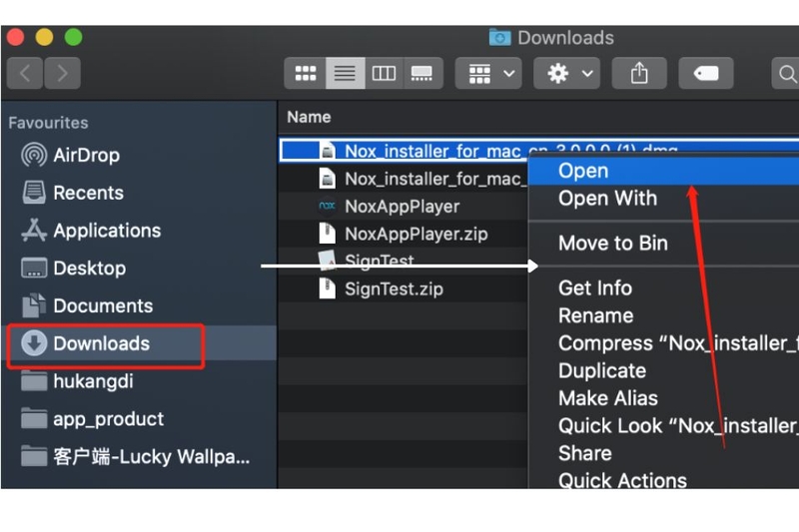Switch to column view in the toolbar
This screenshot has width=799, height=532.
click(x=385, y=73)
